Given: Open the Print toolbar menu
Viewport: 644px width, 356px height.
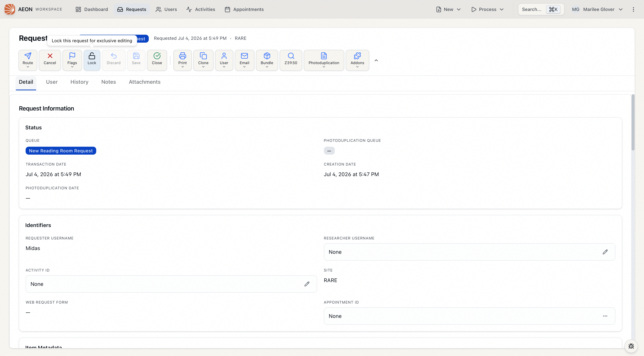Looking at the screenshot, I should (x=182, y=60).
